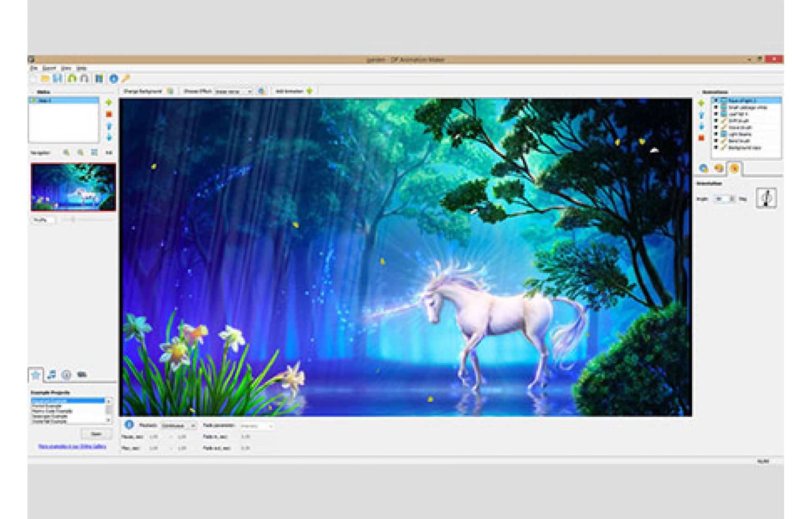Click the Change Background picture icon
This screenshot has width=812, height=519.
click(169, 91)
